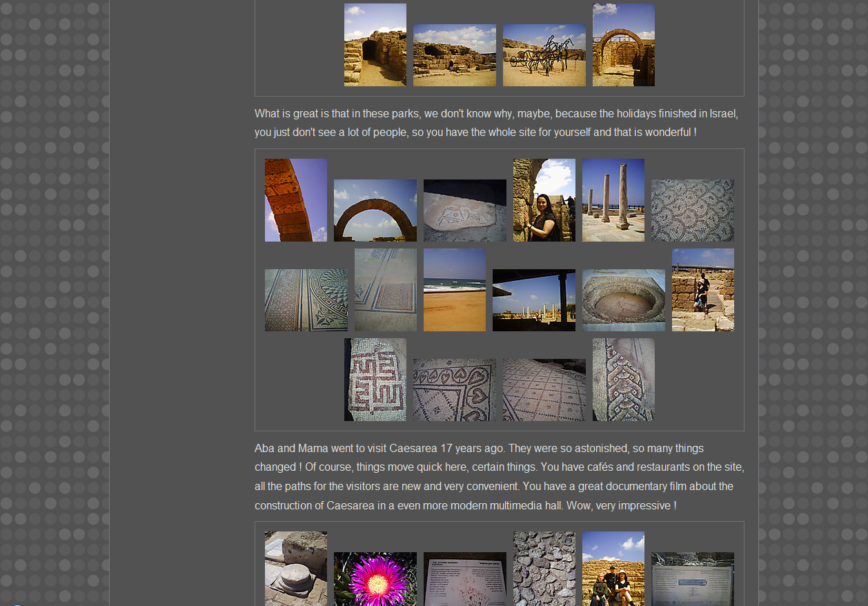View the heart-bordered mosaic photo
The image size is (868, 606).
[454, 390]
